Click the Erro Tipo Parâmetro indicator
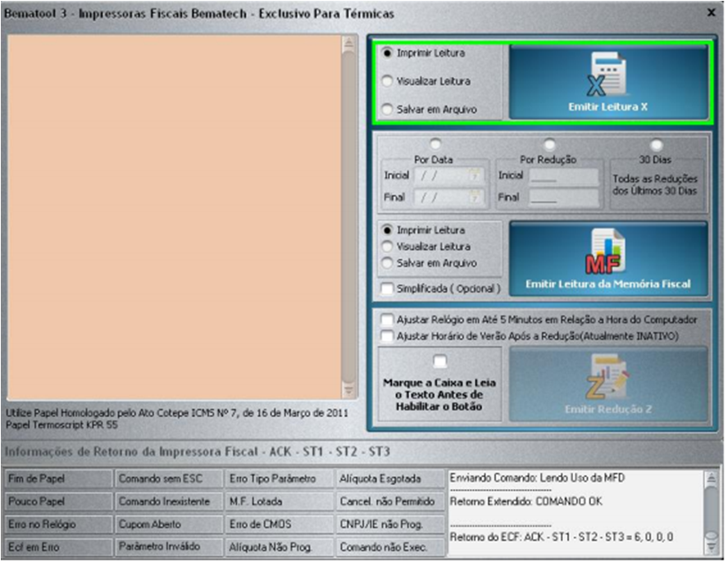Screen dimensions: 728x563 [x=280, y=479]
